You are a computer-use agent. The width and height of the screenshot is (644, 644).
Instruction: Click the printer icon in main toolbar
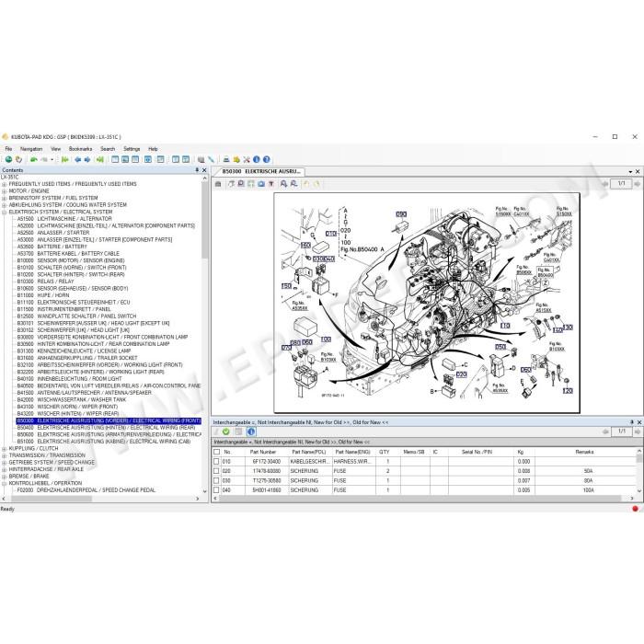tap(226, 159)
